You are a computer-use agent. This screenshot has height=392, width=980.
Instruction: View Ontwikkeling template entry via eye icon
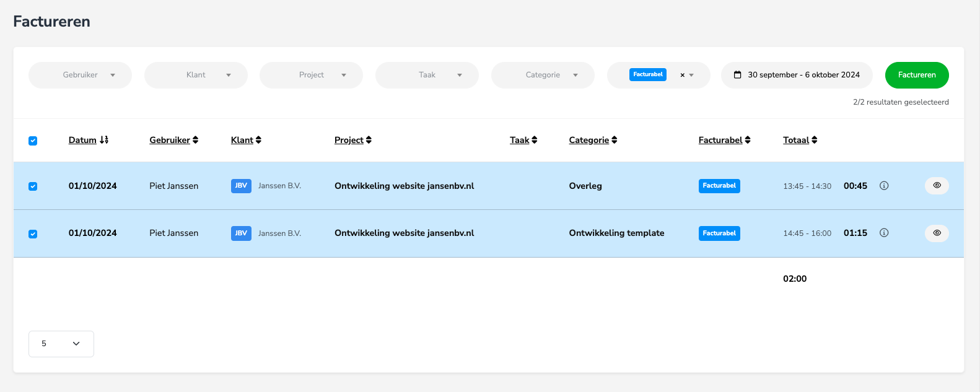click(x=937, y=233)
